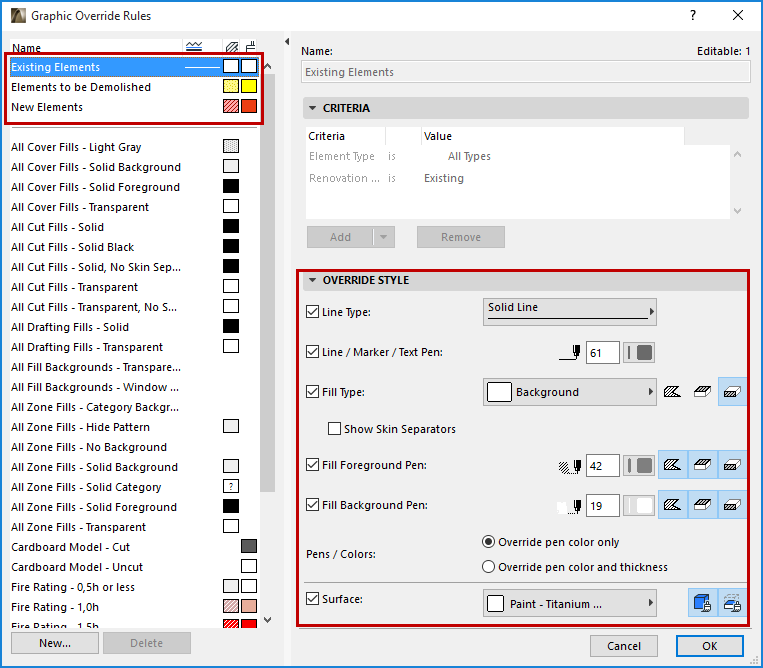Toggle cover fill icon for Fill Background Pen

point(702,506)
